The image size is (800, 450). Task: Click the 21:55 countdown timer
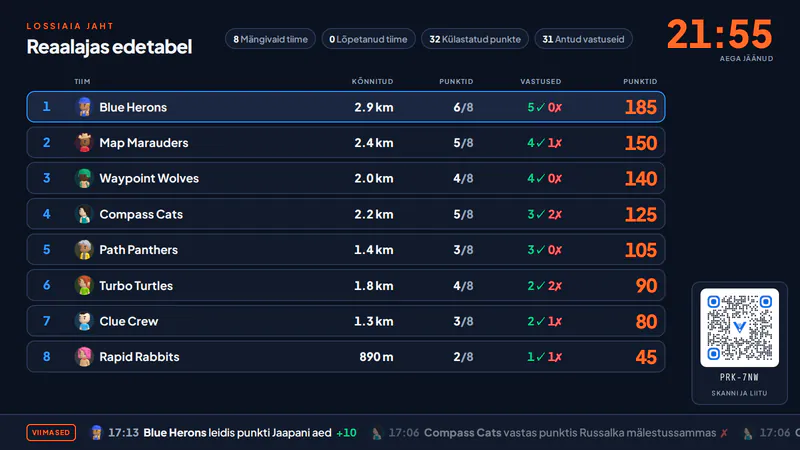point(720,35)
